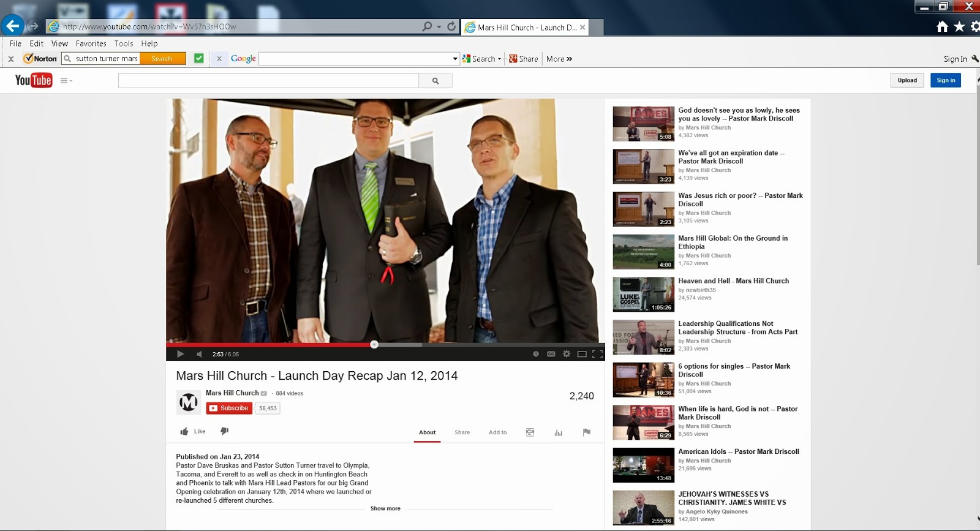Open 'Heaven and Hell - Mars Hill Church' thumbnail
Viewport: 980px width, 531px height.
[x=643, y=295]
